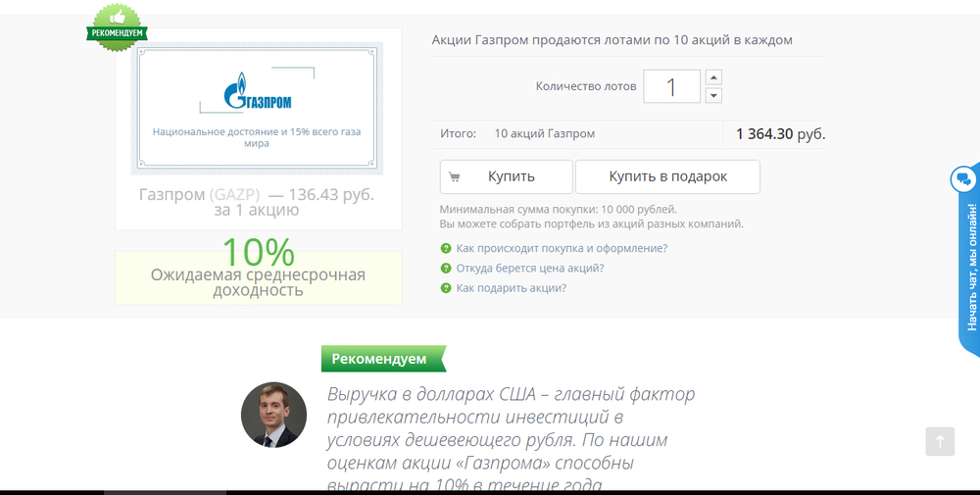Click 'Минимальная сумма покупки: 10 000 рублей.' text
Screen dimensions: 980x495
coord(559,210)
